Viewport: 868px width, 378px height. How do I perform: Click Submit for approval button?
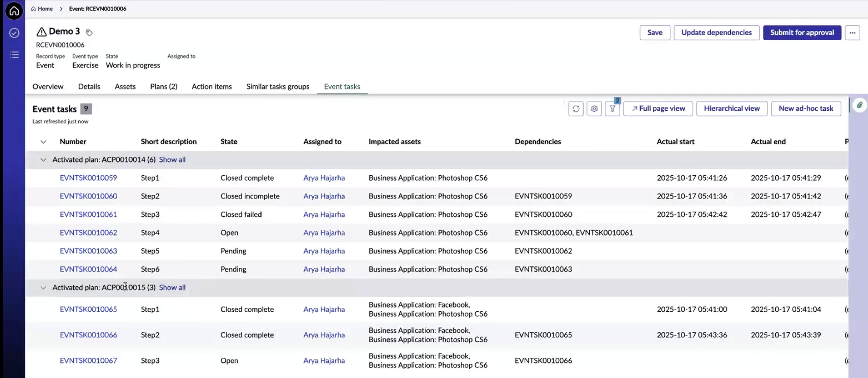click(802, 33)
